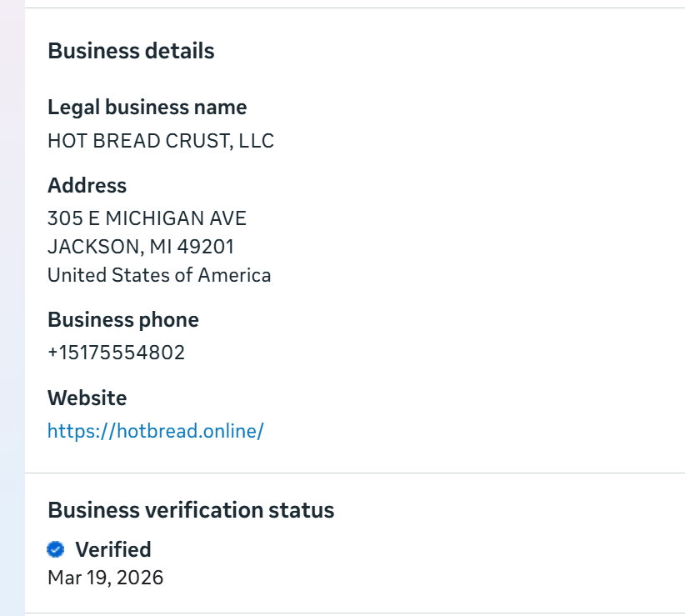685x616 pixels.
Task: Click the HOT BREAD CRUST, LLC text
Action: coord(160,141)
